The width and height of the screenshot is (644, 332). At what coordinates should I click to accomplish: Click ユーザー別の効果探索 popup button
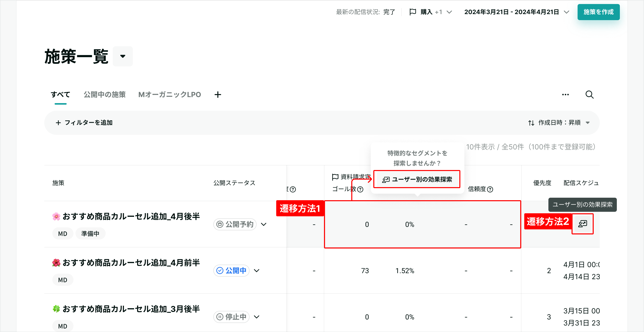click(x=417, y=179)
